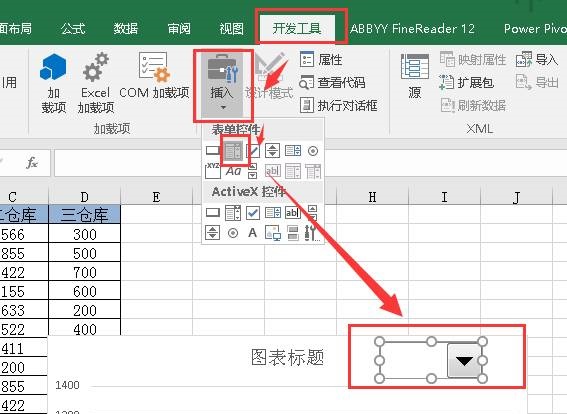Expand the 插入 controls dropdown
The width and height of the screenshot is (567, 414).
(223, 85)
